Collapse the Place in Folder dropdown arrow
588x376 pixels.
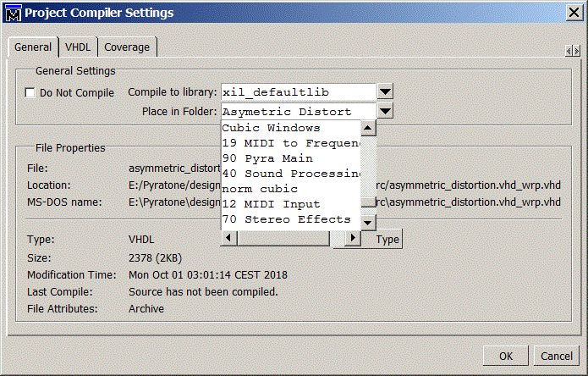[x=385, y=111]
